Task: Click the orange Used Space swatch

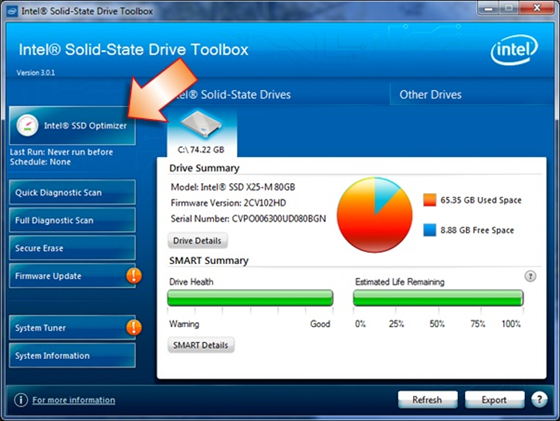Action: 430,200
